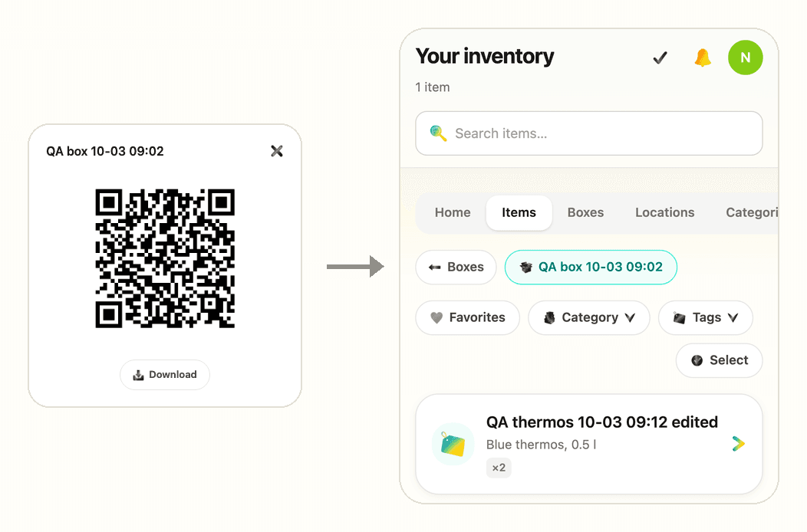Screen dimensions: 807x532
Task: Focus the Search items field
Action: 589,133
